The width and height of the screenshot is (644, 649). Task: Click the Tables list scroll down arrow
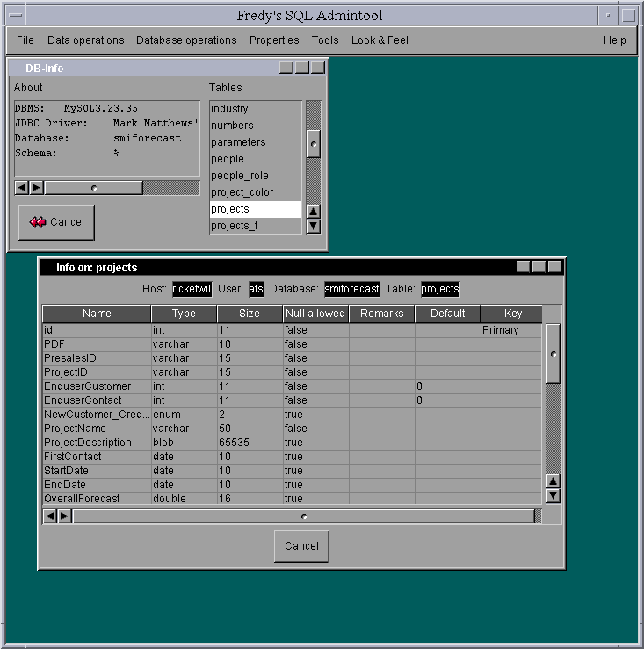[314, 227]
